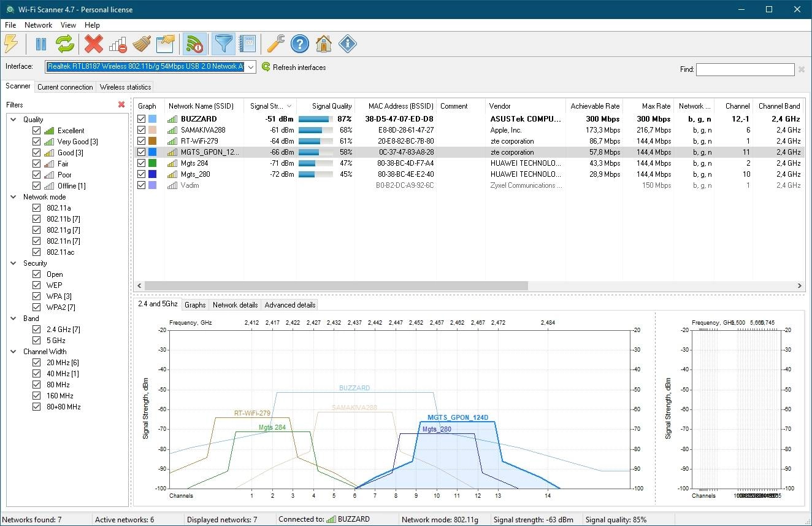Uncheck the 5 GHz band filter

pyautogui.click(x=37, y=341)
